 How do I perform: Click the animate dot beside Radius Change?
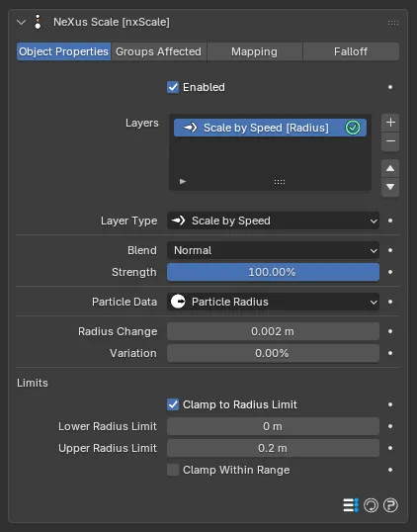(390, 331)
